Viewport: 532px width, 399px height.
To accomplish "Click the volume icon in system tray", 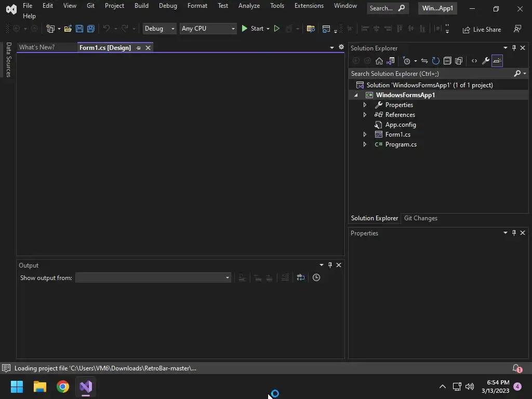I will (x=470, y=387).
